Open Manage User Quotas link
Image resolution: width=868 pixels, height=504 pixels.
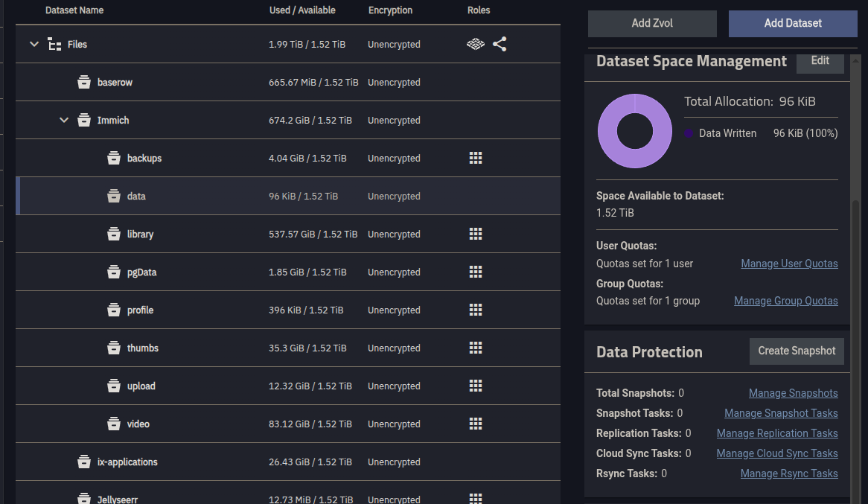789,264
